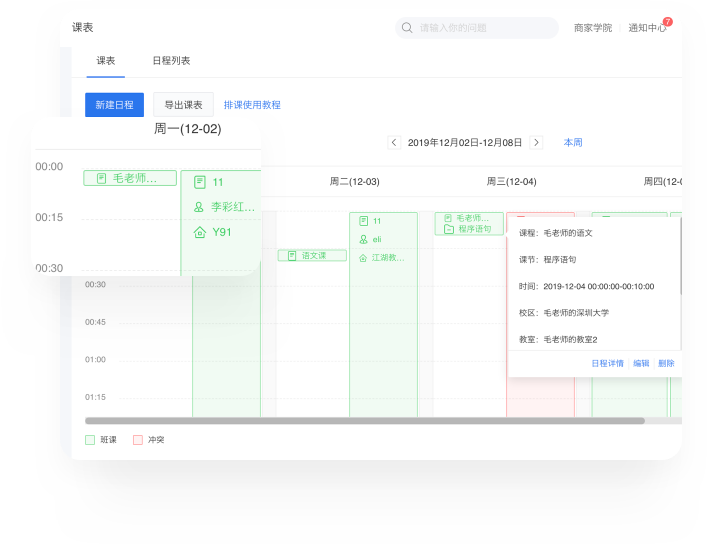Viewport: 707px width, 545px height.
Task: Click folder icon beside 程序语句 event
Action: [x=449, y=229]
